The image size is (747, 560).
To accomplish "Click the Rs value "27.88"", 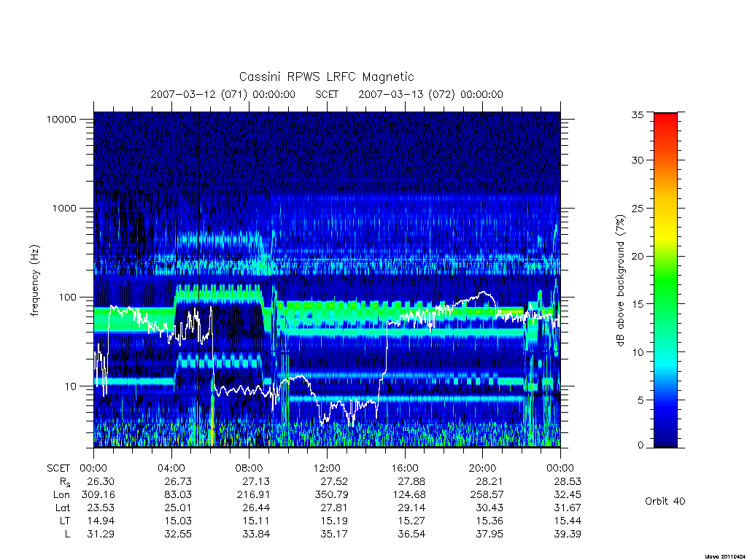I will click(x=411, y=481).
